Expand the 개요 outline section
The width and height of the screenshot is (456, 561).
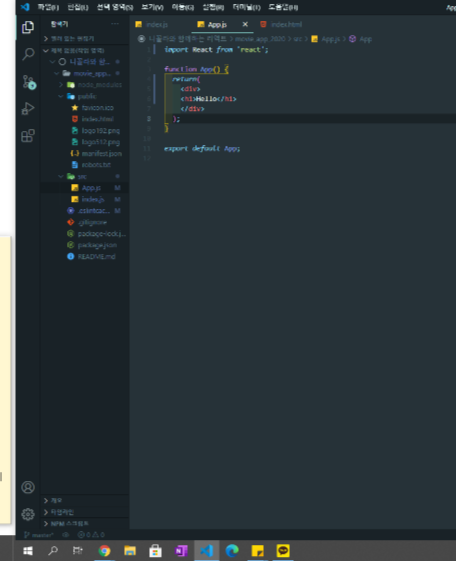(84, 500)
